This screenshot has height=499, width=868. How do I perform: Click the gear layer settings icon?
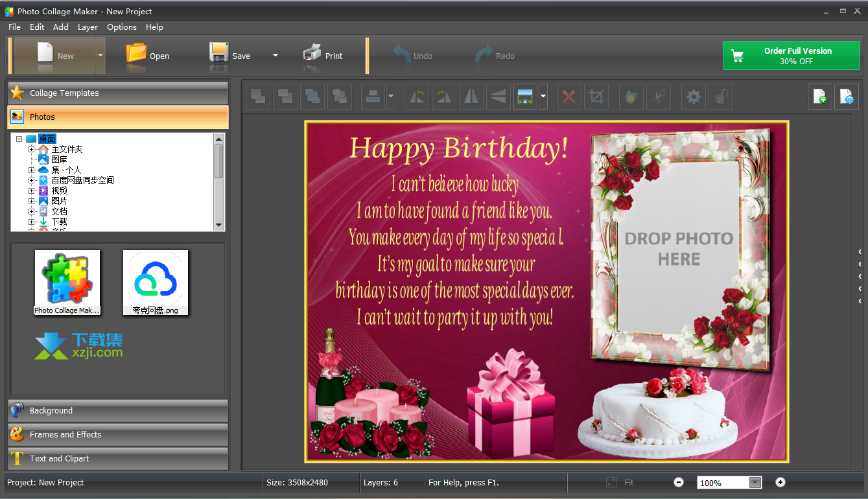click(694, 97)
